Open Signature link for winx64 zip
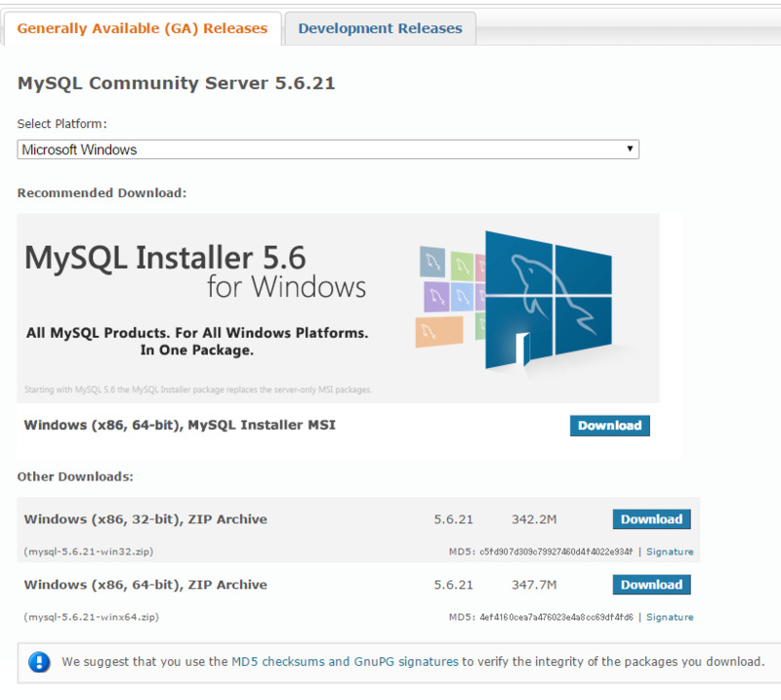The height and width of the screenshot is (700, 781). pos(670,617)
